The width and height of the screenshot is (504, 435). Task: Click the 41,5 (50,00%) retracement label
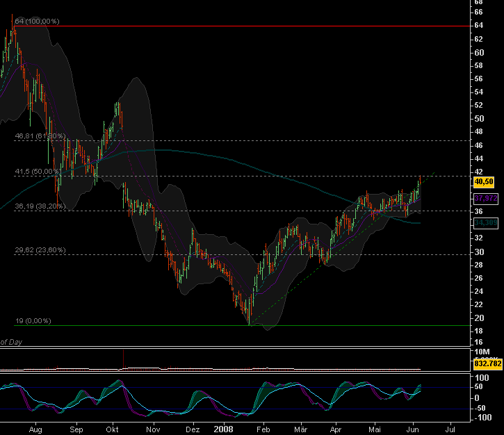[39, 171]
